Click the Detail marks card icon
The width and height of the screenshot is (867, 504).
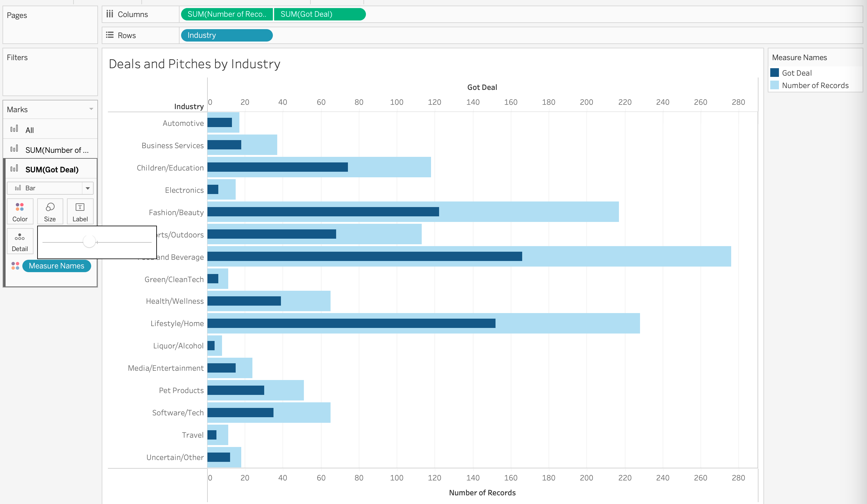tap(20, 237)
